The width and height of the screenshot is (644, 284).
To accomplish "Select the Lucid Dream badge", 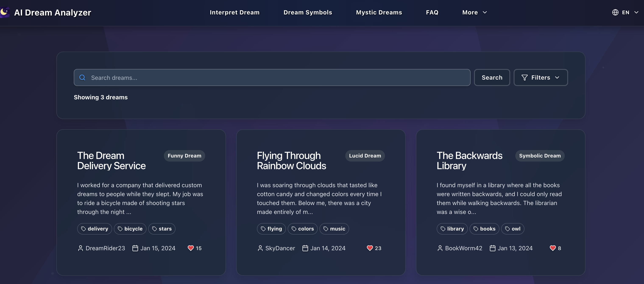I will click(365, 156).
